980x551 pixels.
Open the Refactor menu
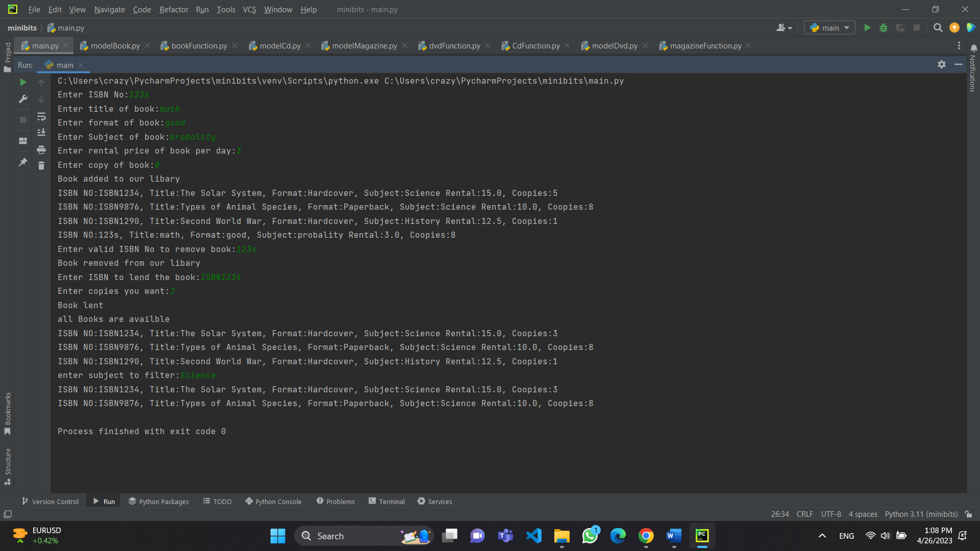coord(174,9)
